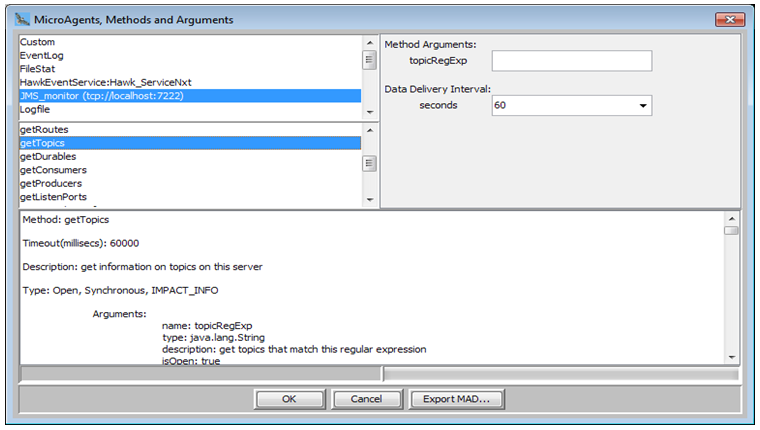Click the method list scrollbar thumb
760x430 pixels.
(x=369, y=163)
